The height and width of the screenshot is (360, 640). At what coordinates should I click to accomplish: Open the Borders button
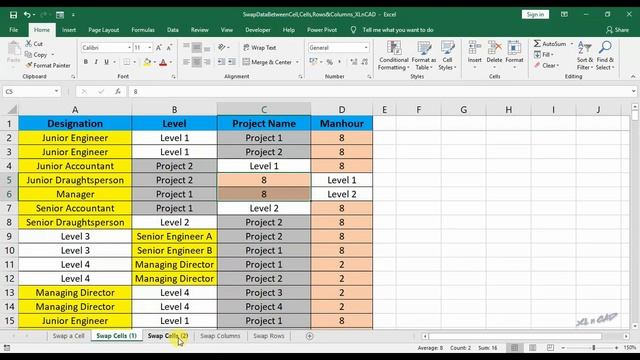tap(127, 62)
